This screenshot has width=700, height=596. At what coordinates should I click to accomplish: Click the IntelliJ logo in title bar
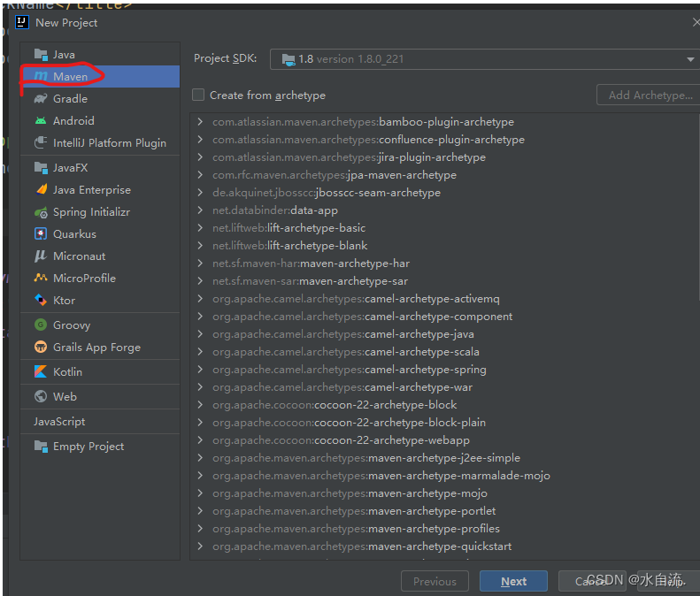pos(22,22)
